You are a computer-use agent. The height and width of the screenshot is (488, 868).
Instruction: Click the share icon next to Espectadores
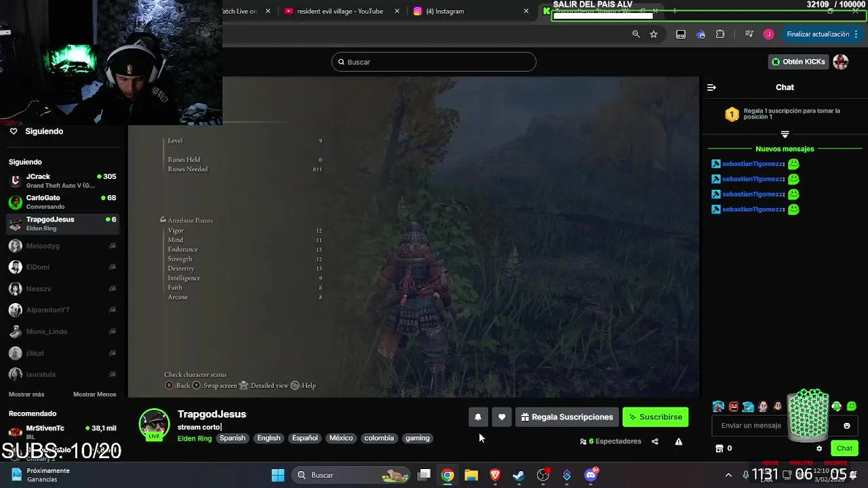(x=655, y=441)
